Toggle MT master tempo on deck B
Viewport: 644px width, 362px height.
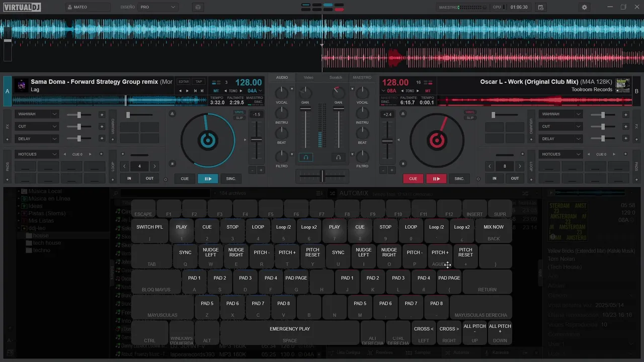click(428, 91)
